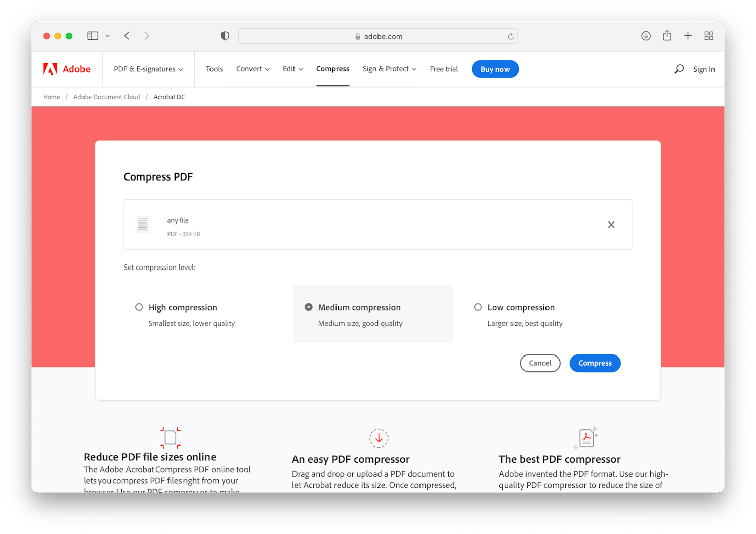Open the search magnifier icon
The width and height of the screenshot is (756, 534).
(679, 69)
